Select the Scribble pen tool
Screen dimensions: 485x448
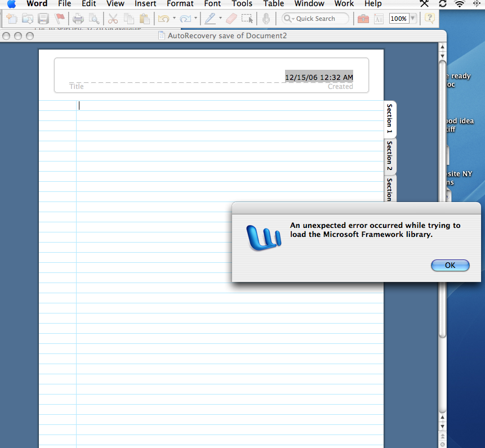coord(210,19)
